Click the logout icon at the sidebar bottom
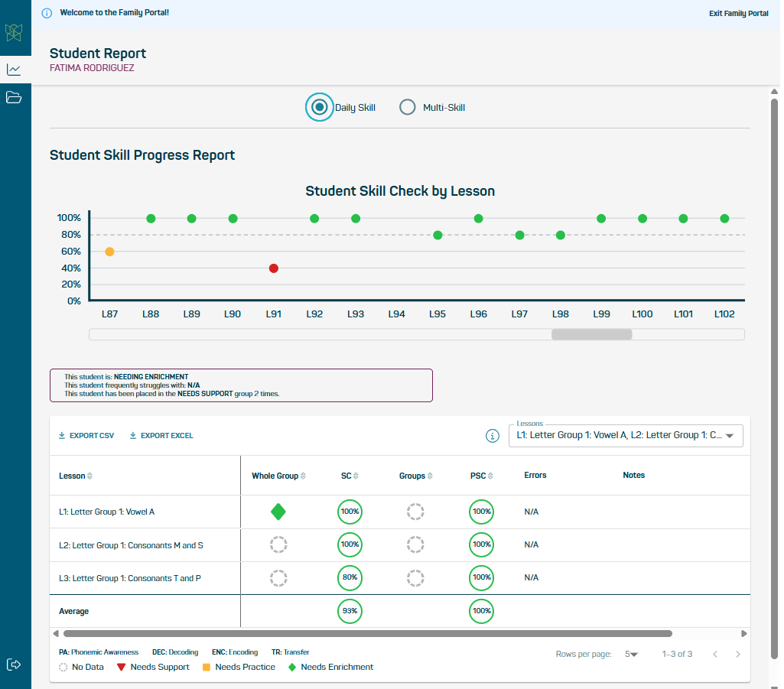Image resolution: width=784 pixels, height=689 pixels. (x=15, y=665)
